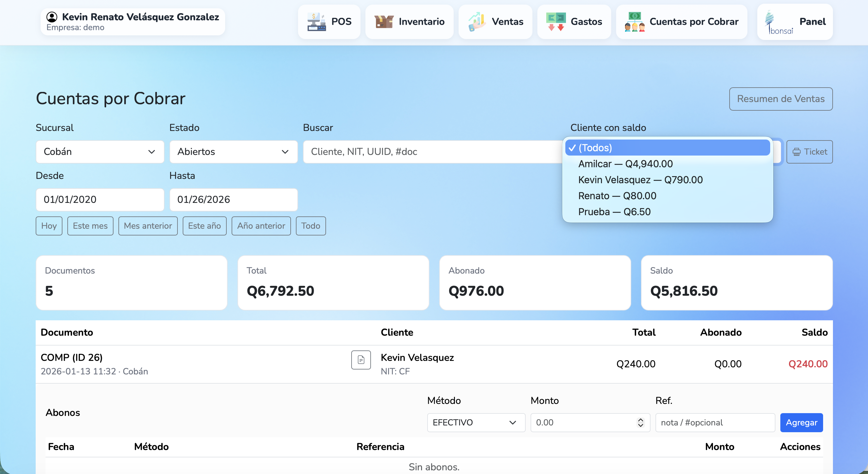Open document icon for COMP ID 26
868x474 pixels.
[x=361, y=360]
